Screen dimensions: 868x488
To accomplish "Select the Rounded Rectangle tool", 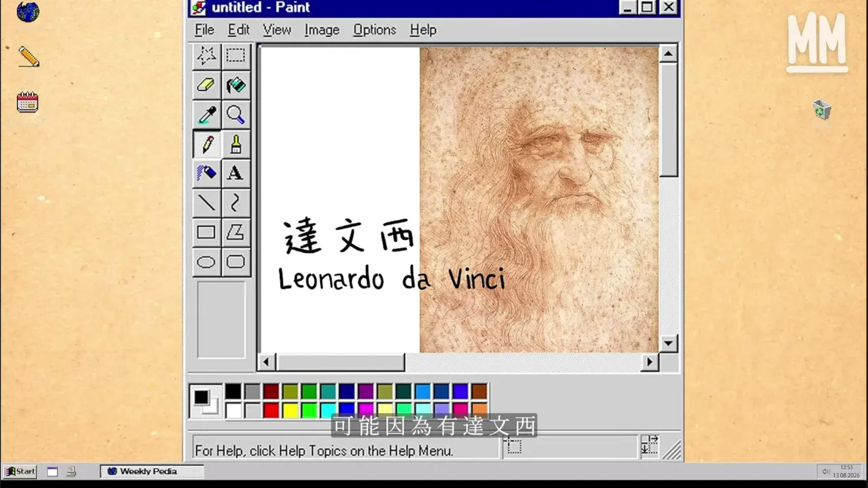I will point(236,262).
